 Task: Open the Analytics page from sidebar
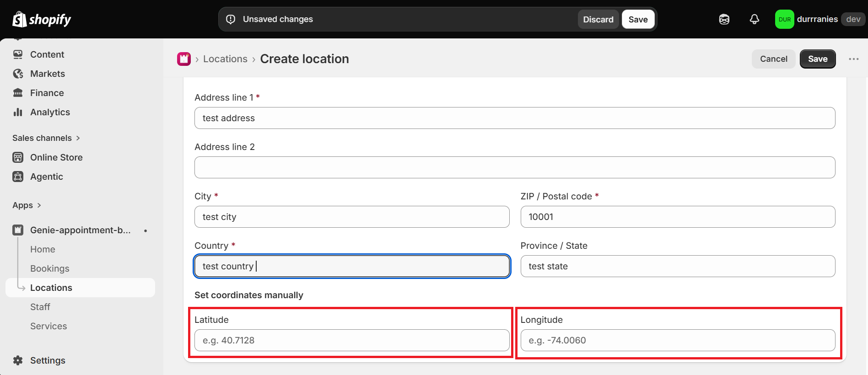tap(50, 112)
